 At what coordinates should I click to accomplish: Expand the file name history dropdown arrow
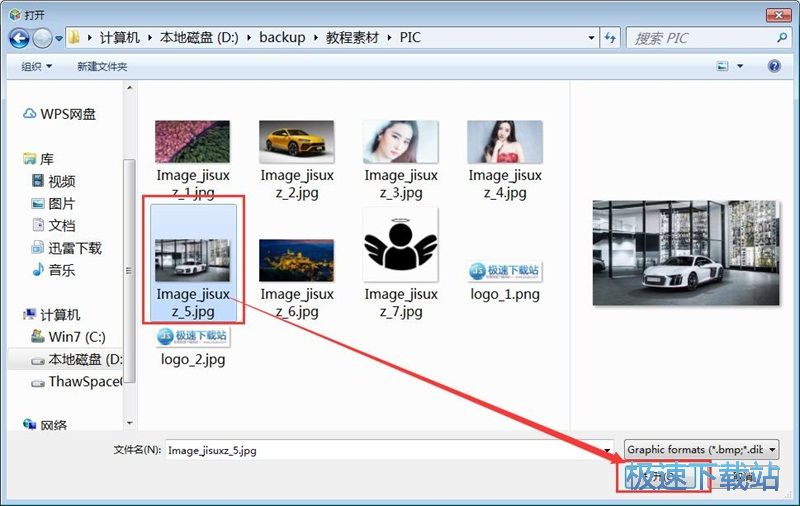tap(607, 451)
